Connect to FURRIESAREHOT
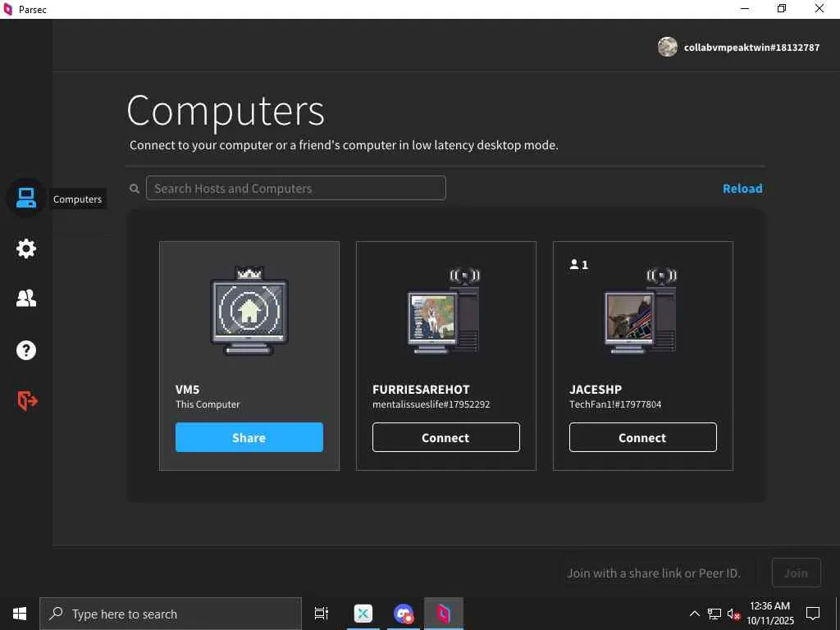The width and height of the screenshot is (840, 630). [445, 437]
